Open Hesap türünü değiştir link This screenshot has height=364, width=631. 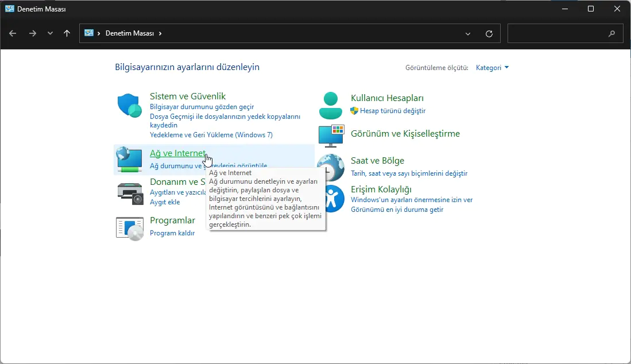pyautogui.click(x=393, y=111)
